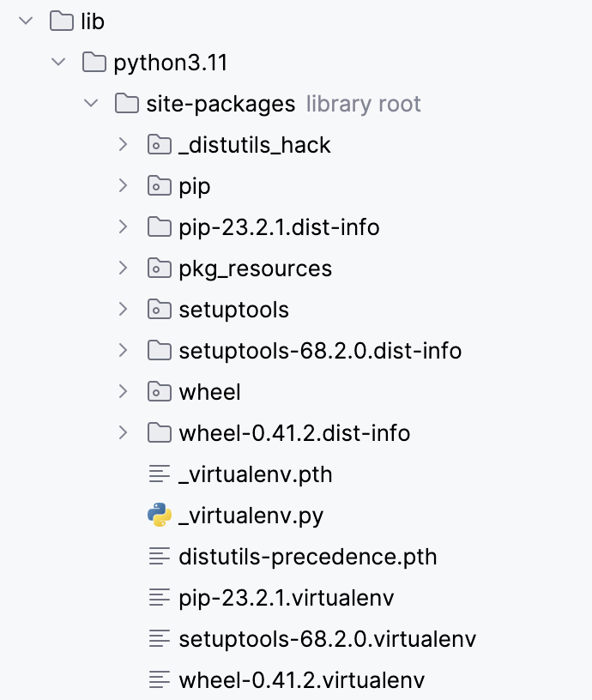The width and height of the screenshot is (592, 700).
Task: Collapse the python3.11 folder
Action: 58,63
